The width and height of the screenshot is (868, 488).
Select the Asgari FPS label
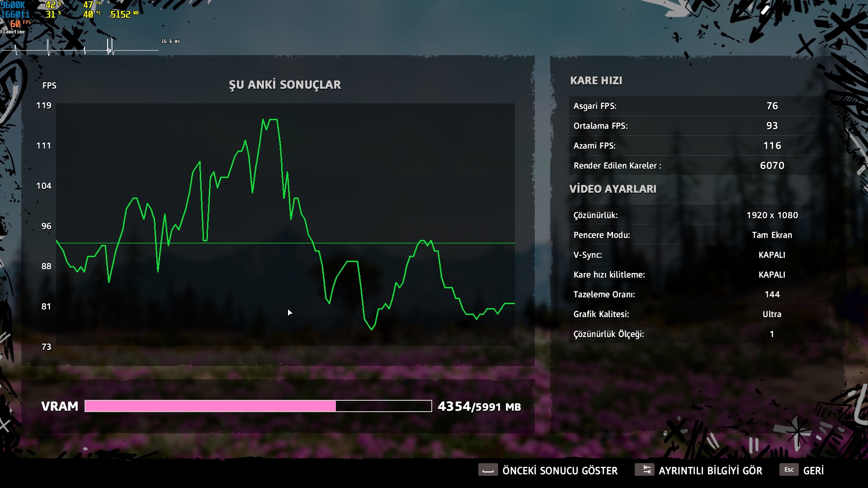[595, 106]
